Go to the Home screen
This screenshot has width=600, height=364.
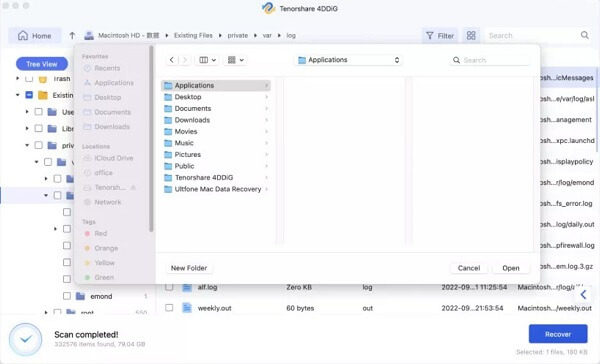coord(35,36)
